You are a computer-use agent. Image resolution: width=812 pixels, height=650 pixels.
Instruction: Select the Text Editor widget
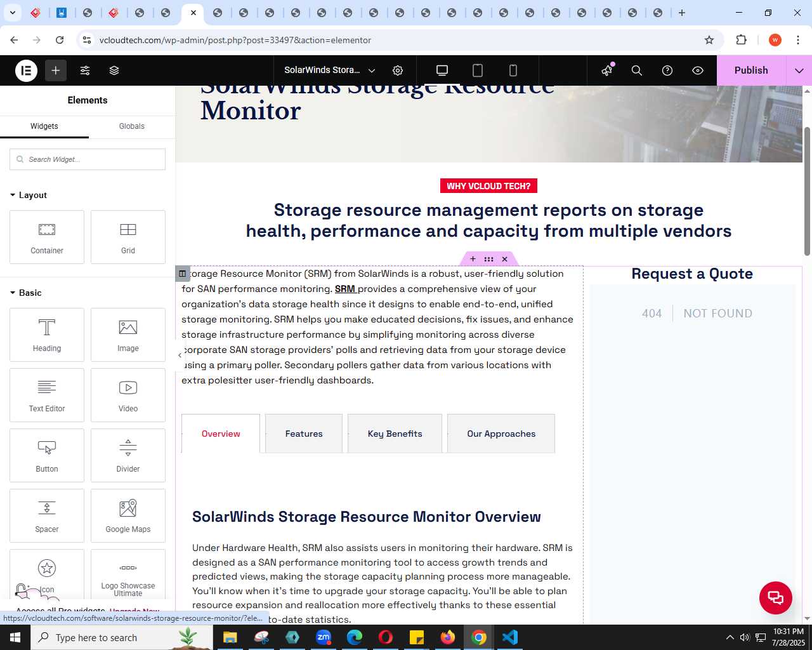pyautogui.click(x=47, y=395)
